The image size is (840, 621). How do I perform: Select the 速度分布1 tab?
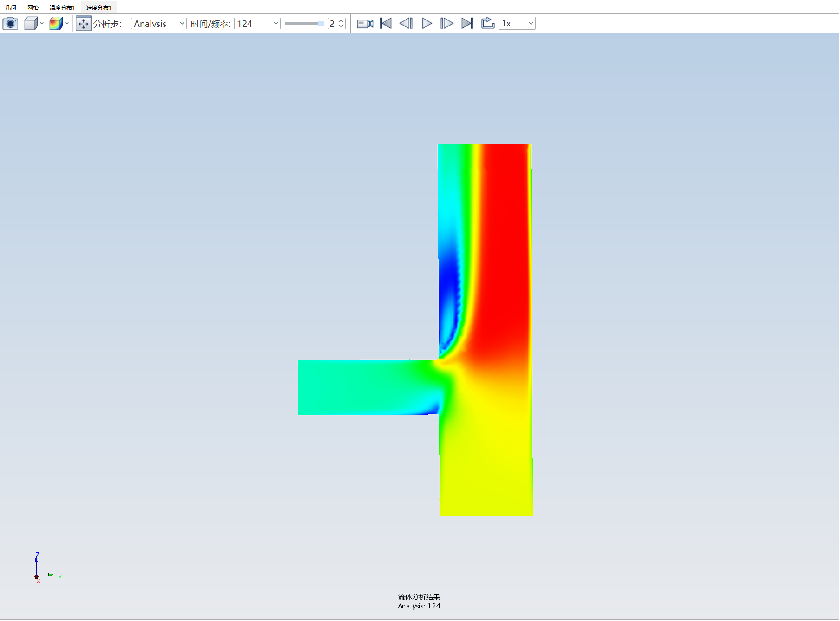coord(99,7)
